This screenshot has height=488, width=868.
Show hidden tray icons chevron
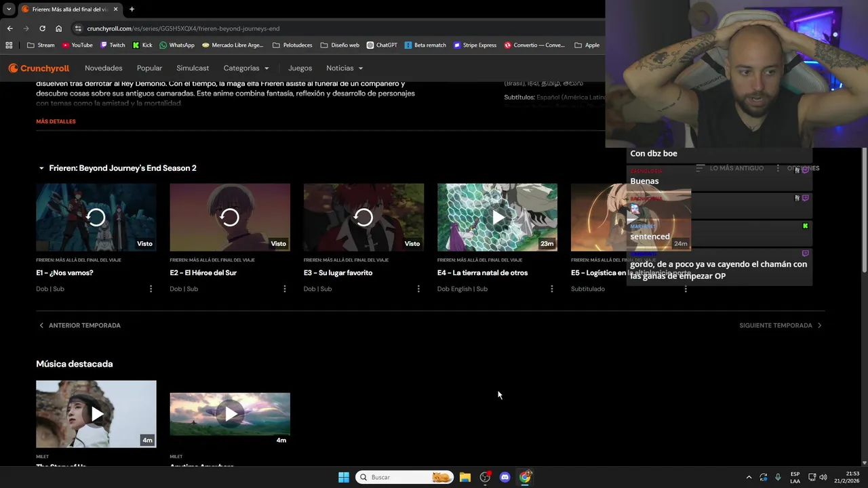(x=749, y=477)
